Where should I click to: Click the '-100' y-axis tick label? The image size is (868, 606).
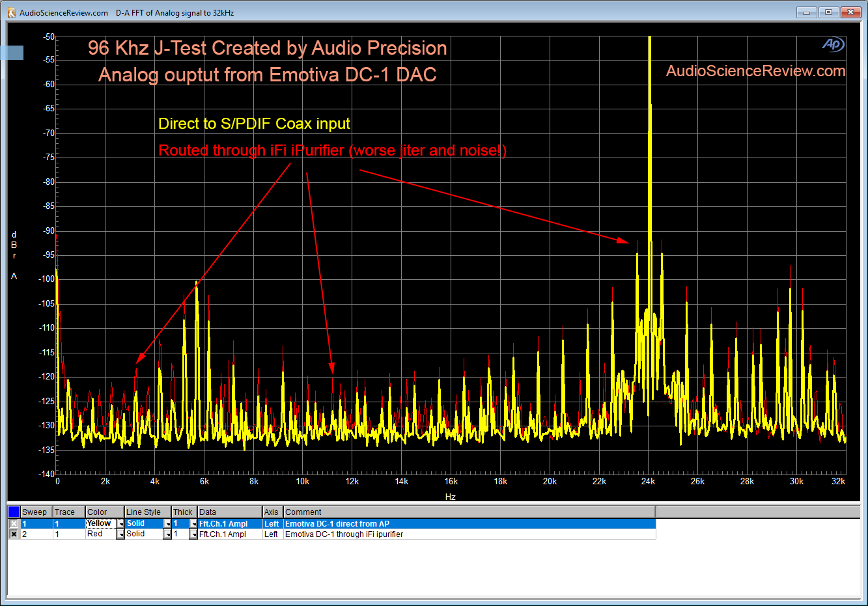[47, 279]
